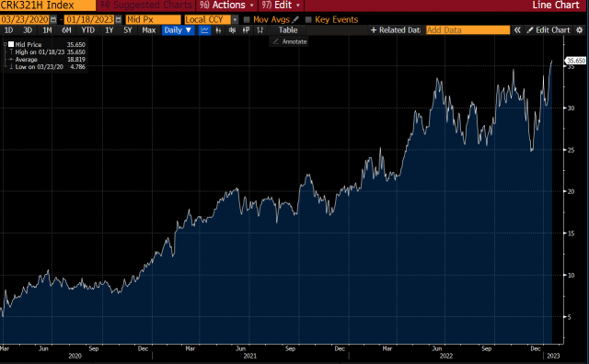This screenshot has height=364, width=589.
Task: Enable the Mov Avgs checkbox
Action: tap(247, 19)
